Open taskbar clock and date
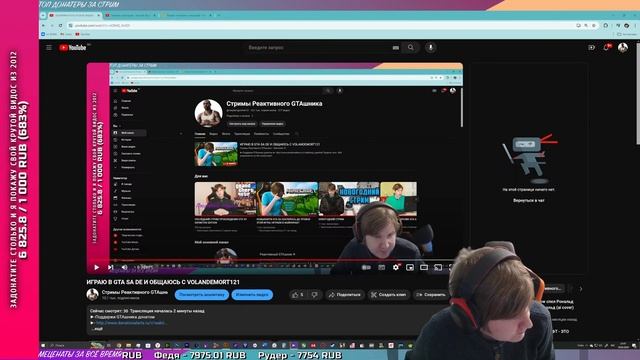Image resolution: width=640 pixels, height=360 pixels. coord(623,345)
